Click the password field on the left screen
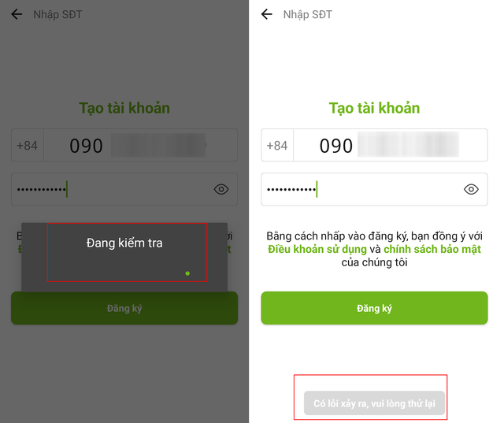The image size is (504, 423). 124,189
